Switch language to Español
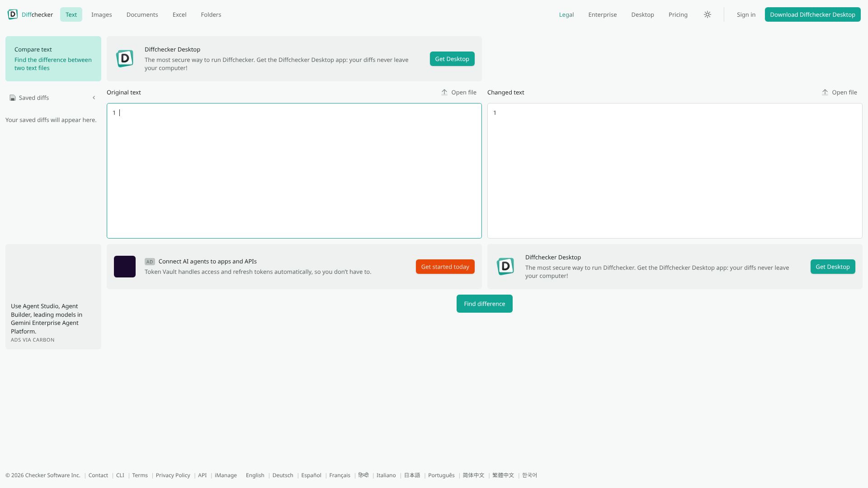868x488 pixels. 311,475
